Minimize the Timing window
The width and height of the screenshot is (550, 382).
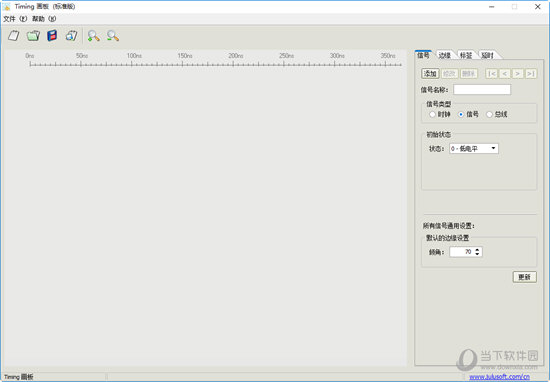click(x=491, y=7)
